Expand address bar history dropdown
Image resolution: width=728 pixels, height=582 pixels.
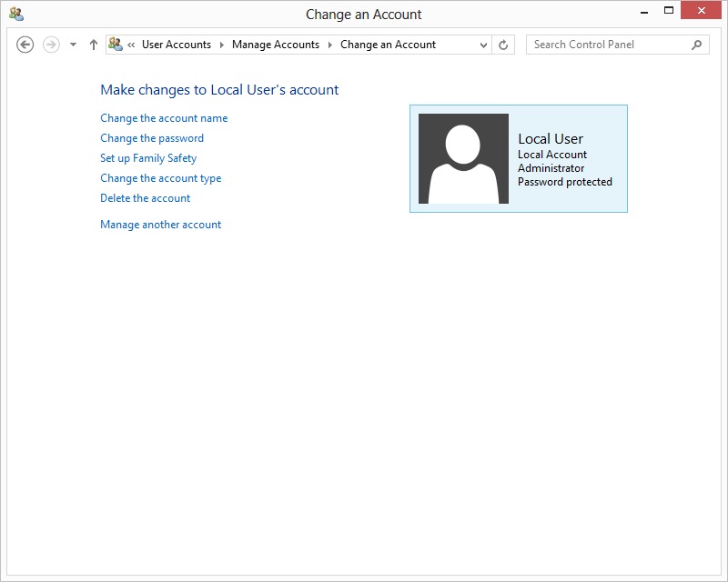[483, 45]
